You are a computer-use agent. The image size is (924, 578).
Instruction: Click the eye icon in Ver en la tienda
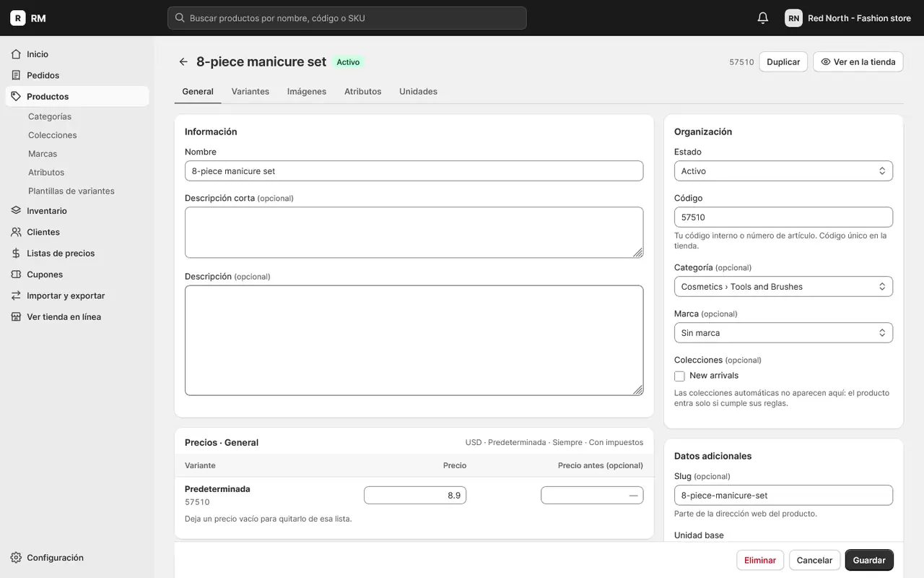click(x=826, y=62)
